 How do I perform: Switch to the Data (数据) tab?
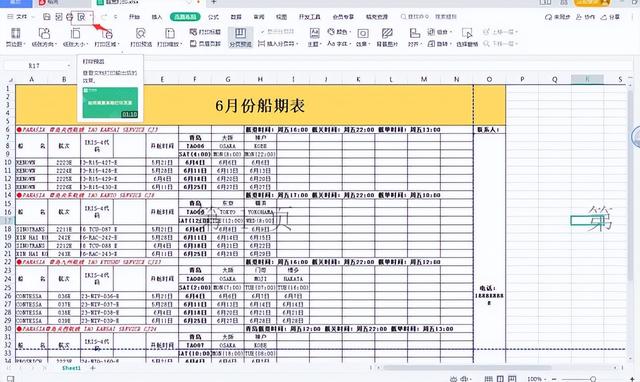pos(236,17)
